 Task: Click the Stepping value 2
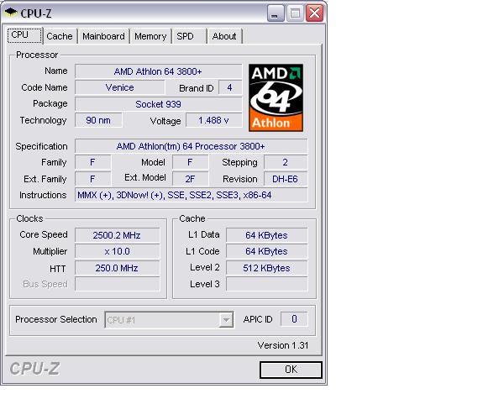[286, 162]
